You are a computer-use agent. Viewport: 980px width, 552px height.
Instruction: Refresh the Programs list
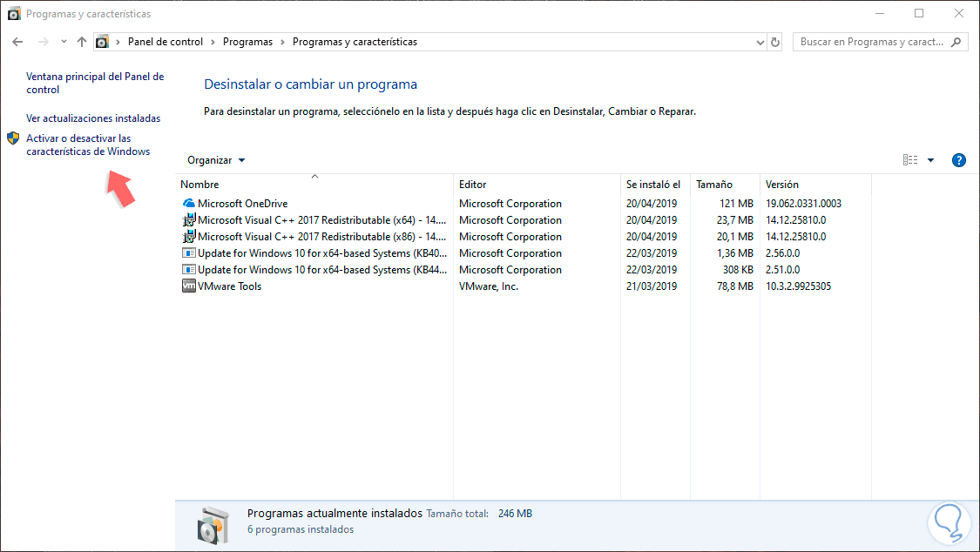pos(775,42)
